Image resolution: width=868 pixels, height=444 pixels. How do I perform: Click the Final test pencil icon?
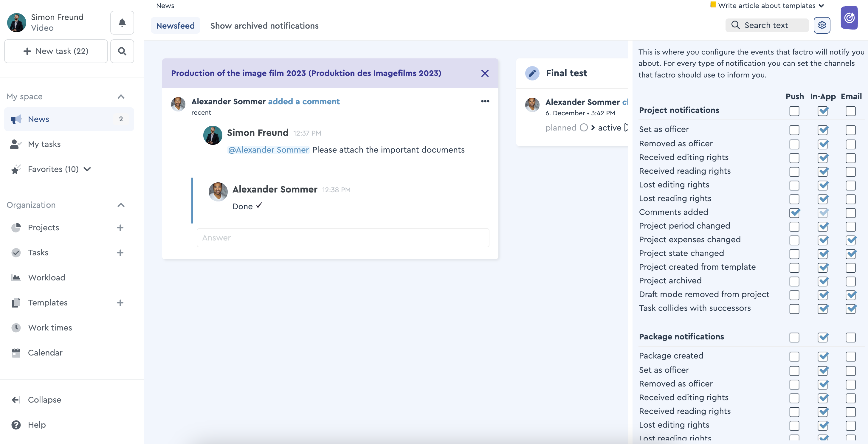pyautogui.click(x=532, y=73)
